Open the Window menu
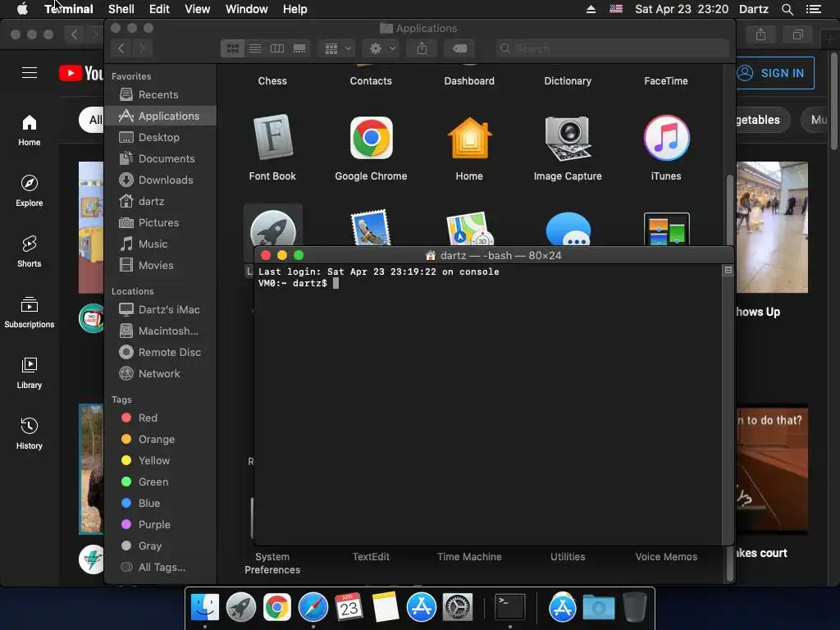 pos(246,9)
